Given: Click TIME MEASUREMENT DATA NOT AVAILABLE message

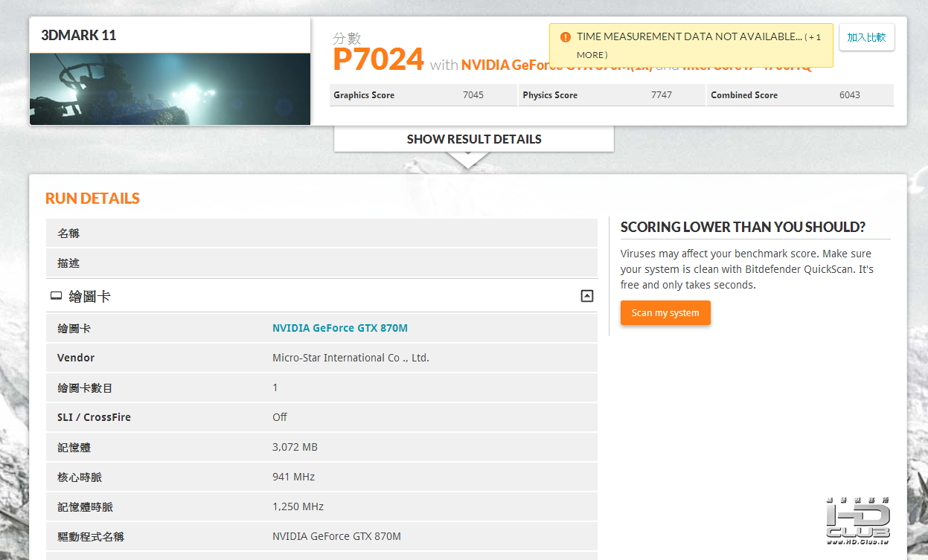Looking at the screenshot, I should coord(689,36).
